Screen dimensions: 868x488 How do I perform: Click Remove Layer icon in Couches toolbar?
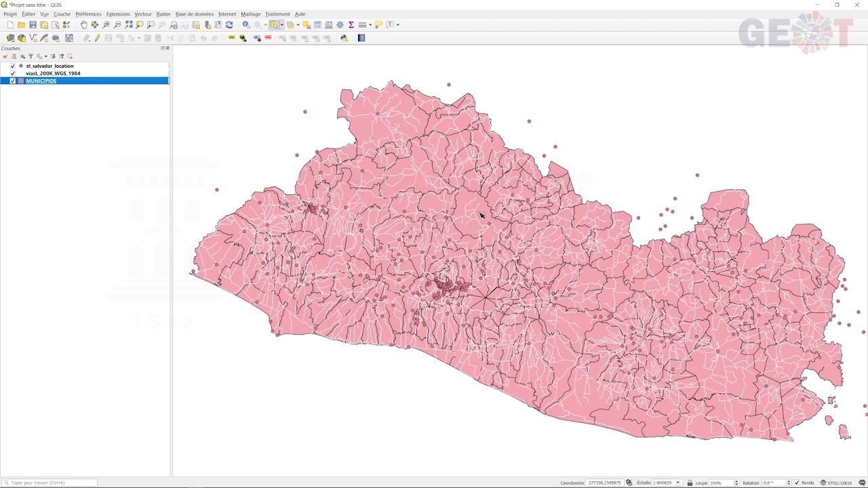tap(70, 56)
